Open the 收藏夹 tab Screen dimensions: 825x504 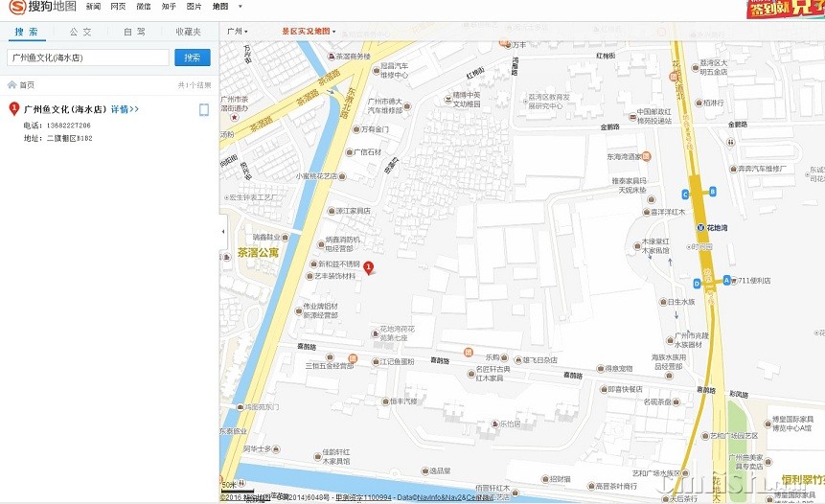(x=189, y=32)
